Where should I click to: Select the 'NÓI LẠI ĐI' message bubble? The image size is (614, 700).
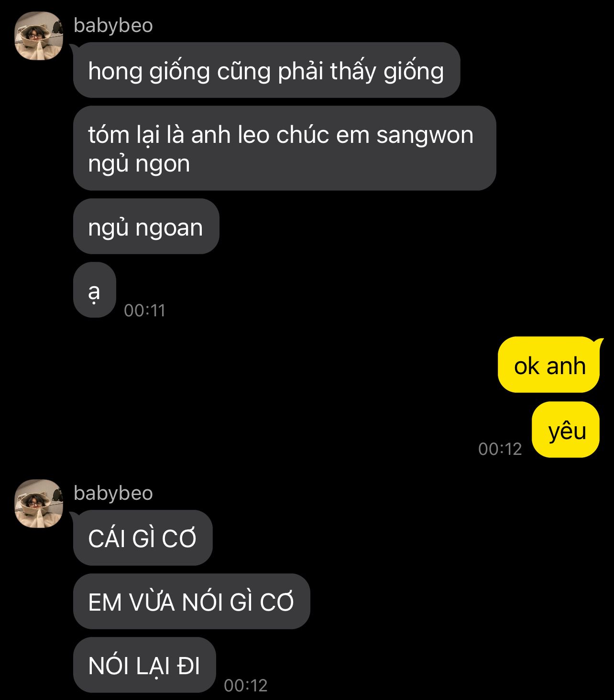pyautogui.click(x=144, y=665)
